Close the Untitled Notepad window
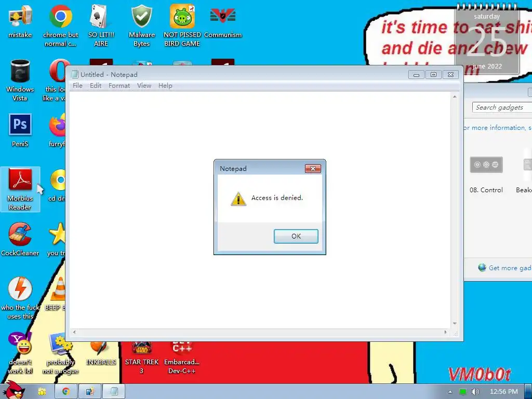532x399 pixels. [x=450, y=75]
